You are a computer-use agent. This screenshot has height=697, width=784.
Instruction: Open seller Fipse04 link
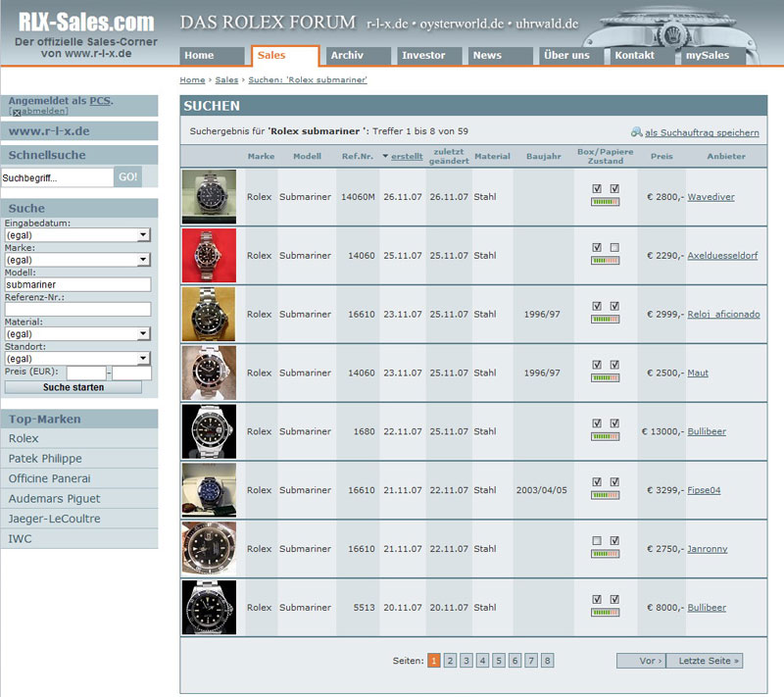(x=704, y=490)
